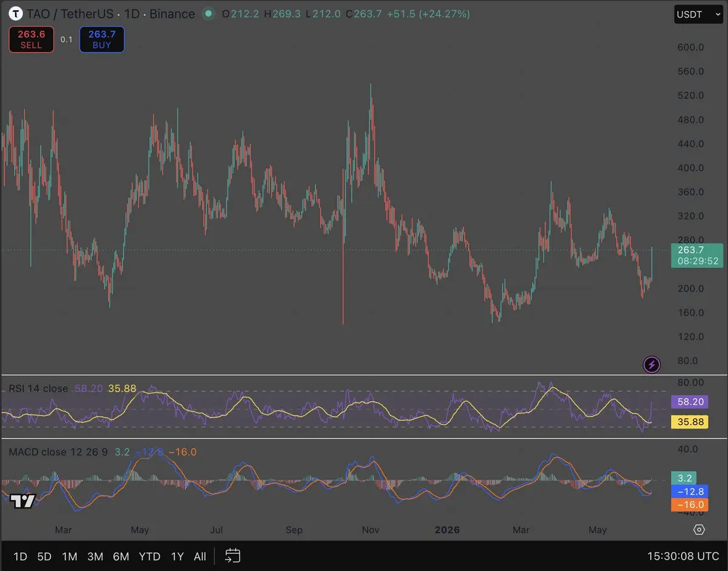Image resolution: width=728 pixels, height=571 pixels.
Task: Click the RSI 14 close legend
Action: (x=38, y=388)
